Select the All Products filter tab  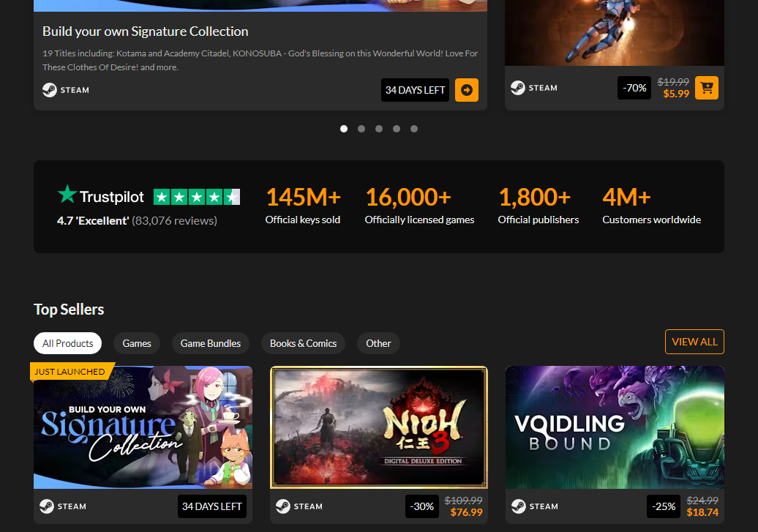point(67,343)
